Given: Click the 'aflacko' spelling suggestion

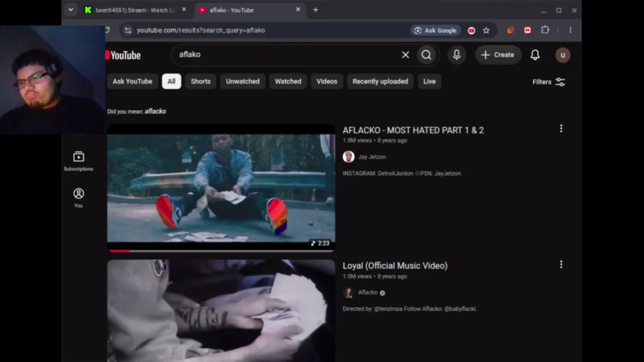Looking at the screenshot, I should pyautogui.click(x=155, y=111).
